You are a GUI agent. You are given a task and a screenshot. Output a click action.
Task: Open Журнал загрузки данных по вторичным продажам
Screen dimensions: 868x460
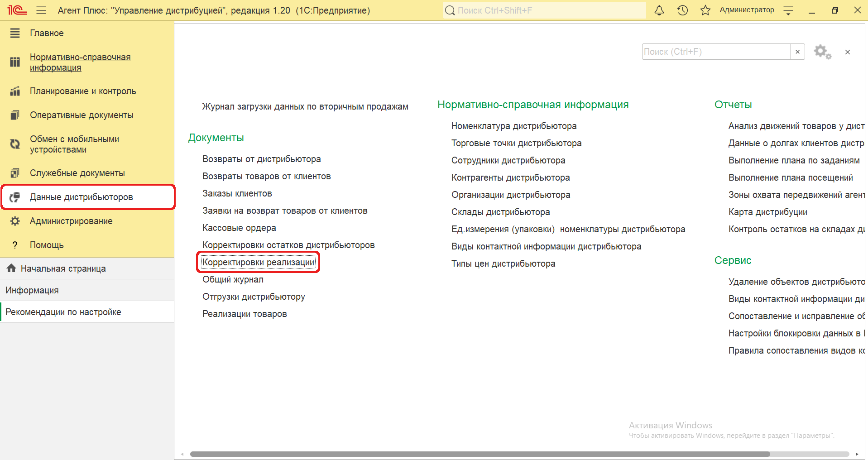305,106
